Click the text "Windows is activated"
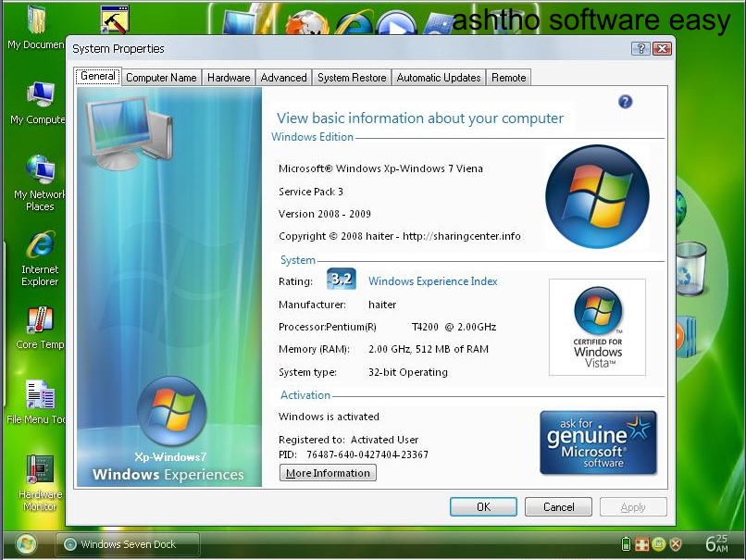 [x=329, y=417]
